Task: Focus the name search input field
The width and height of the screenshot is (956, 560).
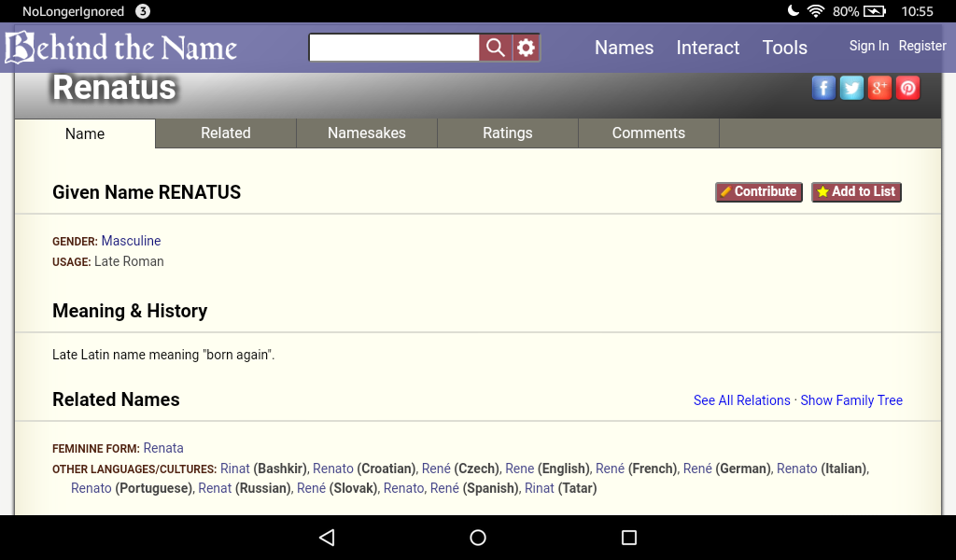Action: pos(394,48)
